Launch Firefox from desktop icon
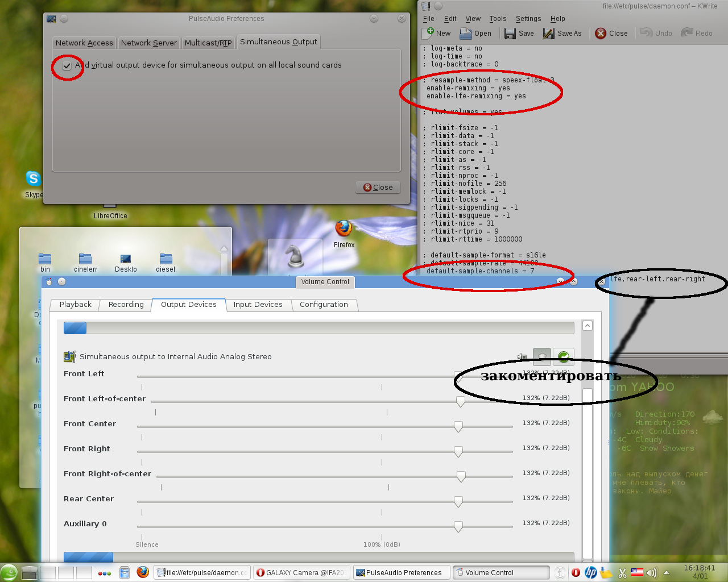 [344, 233]
